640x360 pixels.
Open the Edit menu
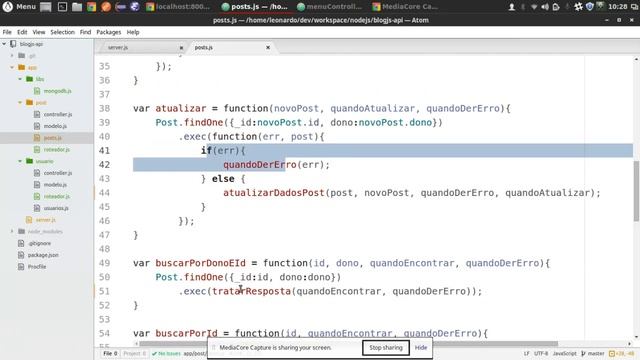pos(22,32)
